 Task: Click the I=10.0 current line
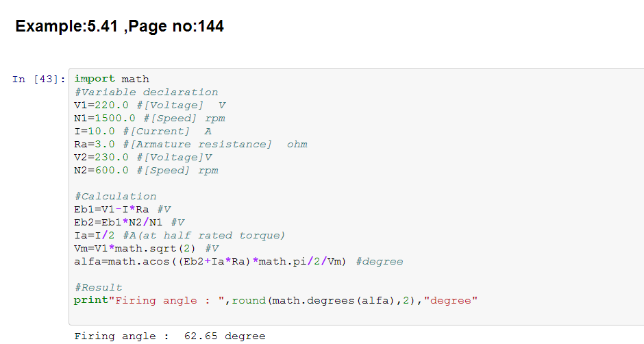tap(143, 131)
